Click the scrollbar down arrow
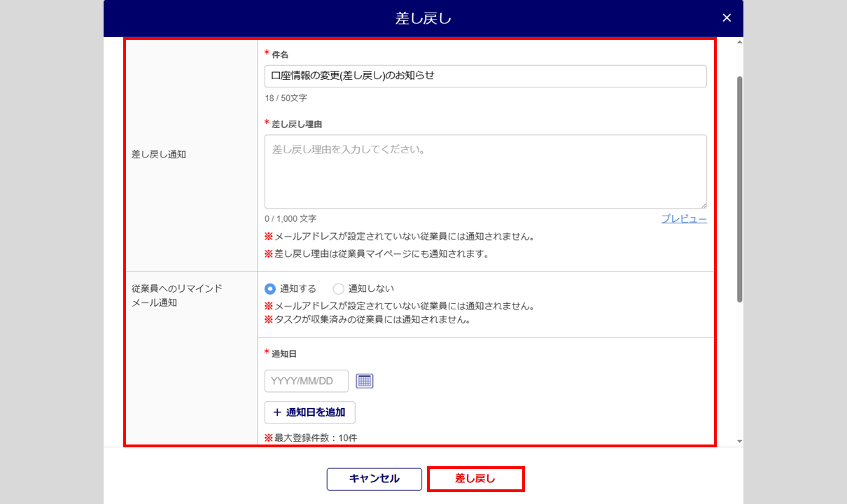Screen dimensions: 847x504 (x=739, y=441)
